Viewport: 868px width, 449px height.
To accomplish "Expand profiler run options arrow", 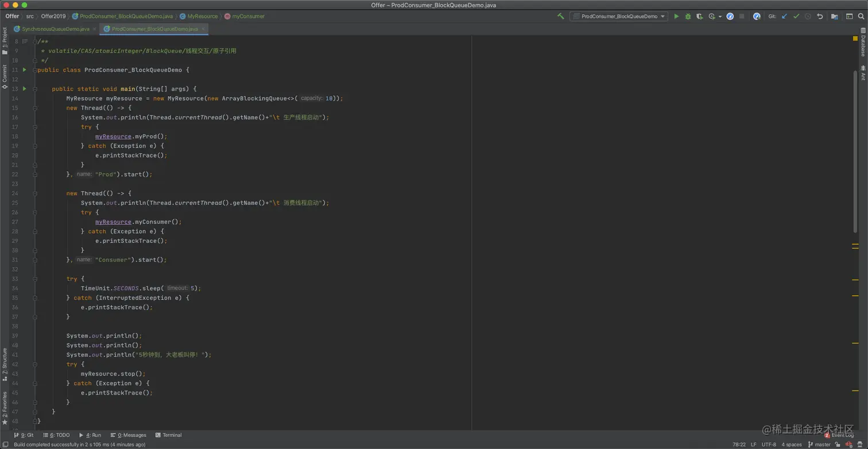I will [720, 17].
